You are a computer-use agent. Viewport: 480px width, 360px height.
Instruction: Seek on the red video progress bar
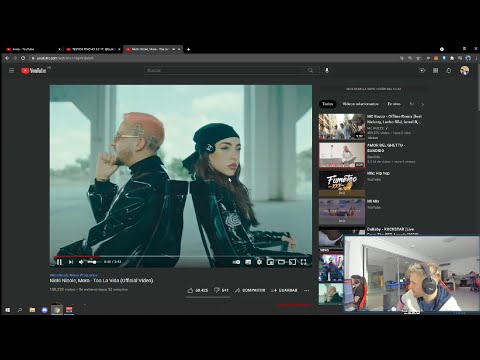coord(181,257)
